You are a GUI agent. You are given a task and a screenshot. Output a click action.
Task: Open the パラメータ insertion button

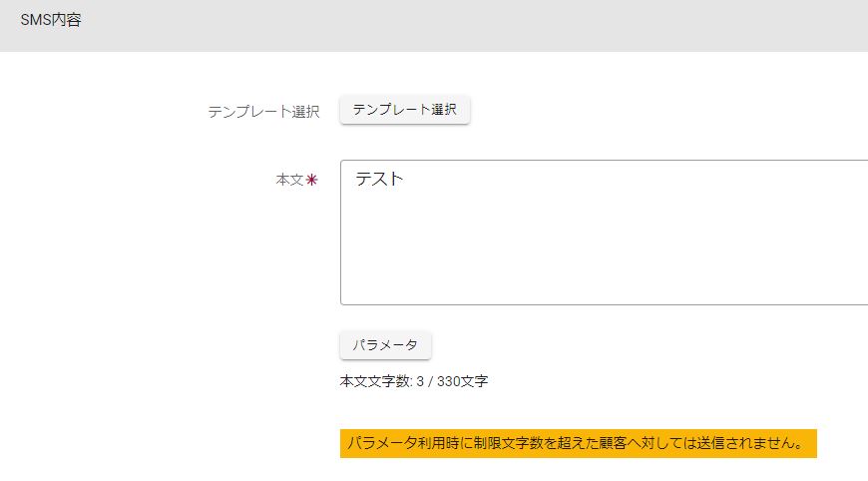[x=385, y=345]
